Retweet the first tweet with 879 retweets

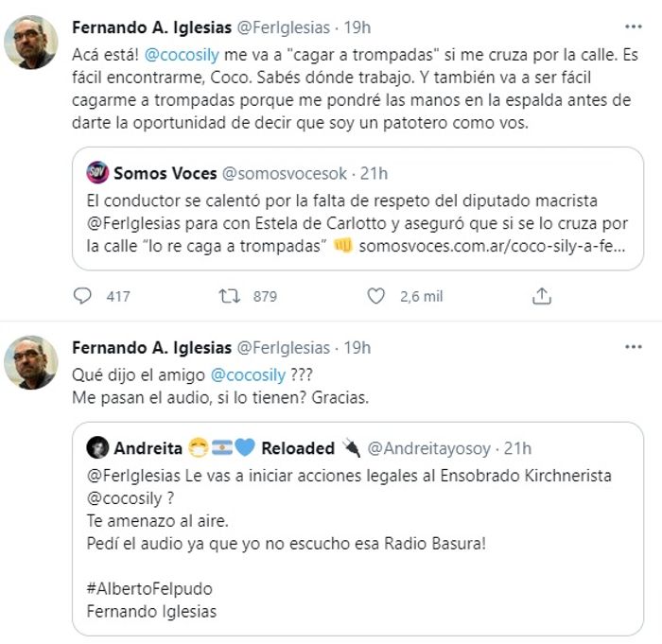tap(229, 296)
